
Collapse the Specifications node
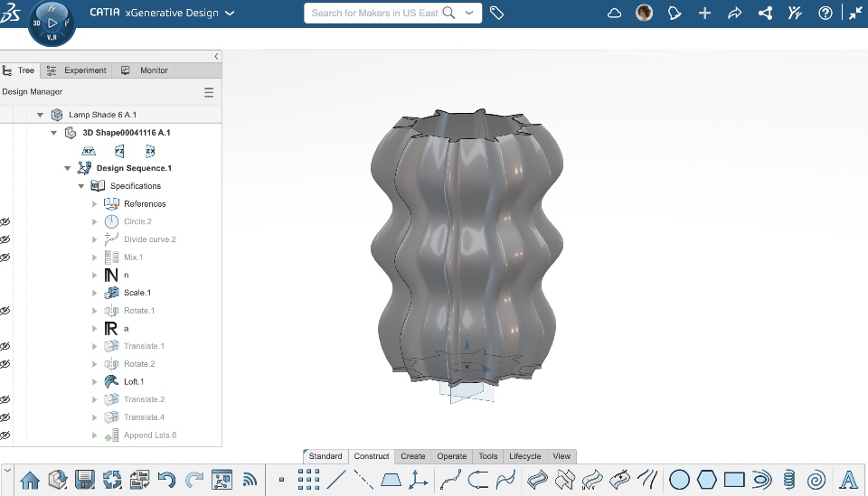click(80, 186)
